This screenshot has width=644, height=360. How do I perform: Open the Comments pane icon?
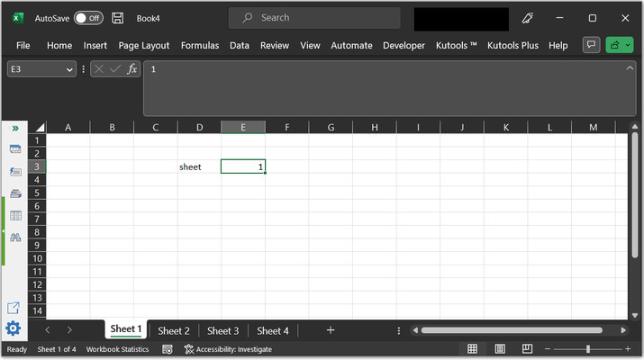click(592, 45)
